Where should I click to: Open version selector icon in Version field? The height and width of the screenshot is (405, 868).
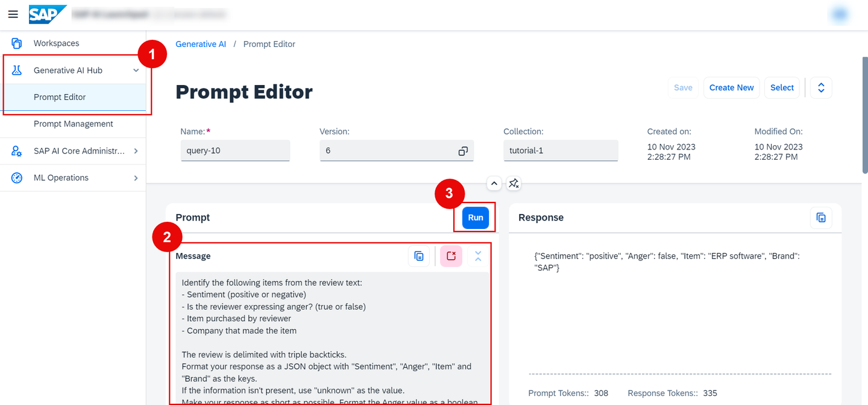(463, 151)
